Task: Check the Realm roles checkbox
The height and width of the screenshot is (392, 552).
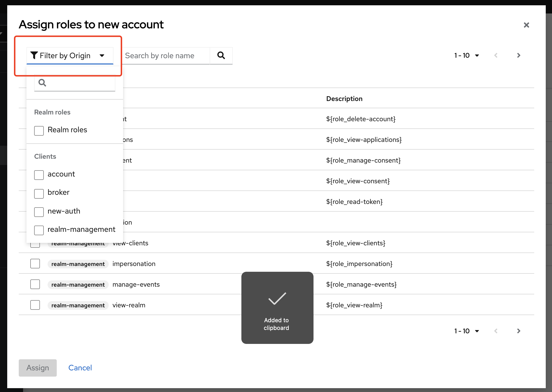Action: tap(39, 131)
